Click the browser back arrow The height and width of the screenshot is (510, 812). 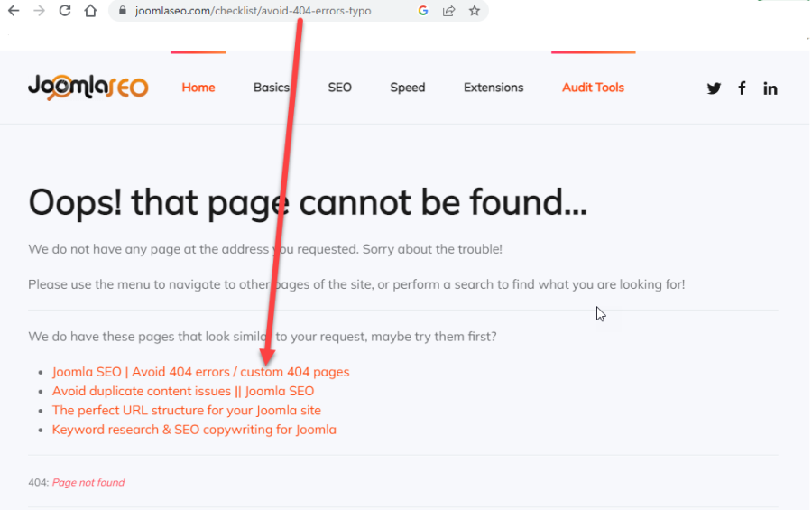[x=14, y=10]
